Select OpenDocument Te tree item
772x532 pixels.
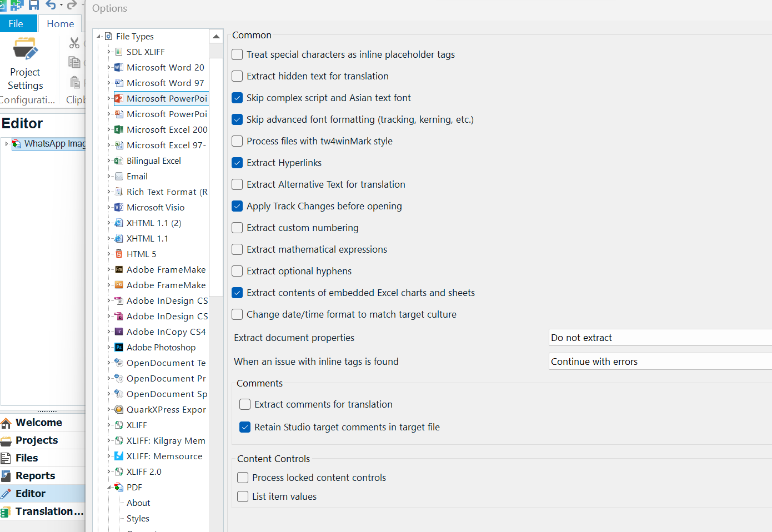click(166, 363)
